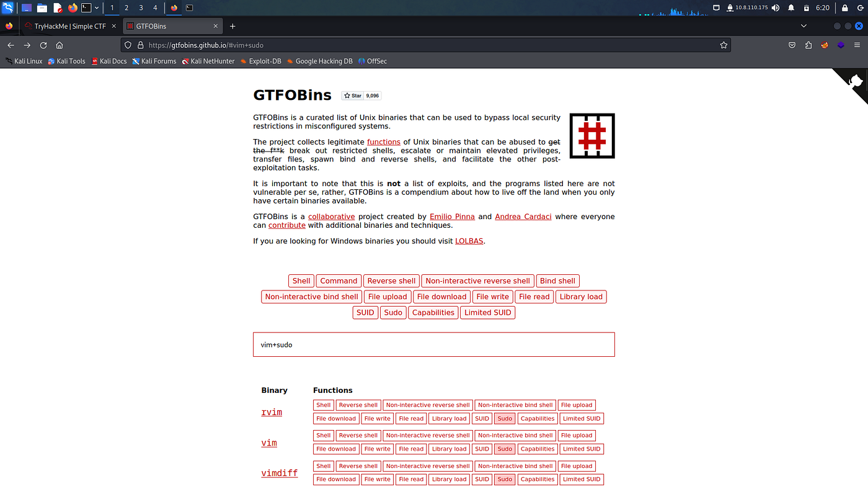Image resolution: width=868 pixels, height=489 pixels.
Task: Go forward one page
Action: [x=27, y=45]
